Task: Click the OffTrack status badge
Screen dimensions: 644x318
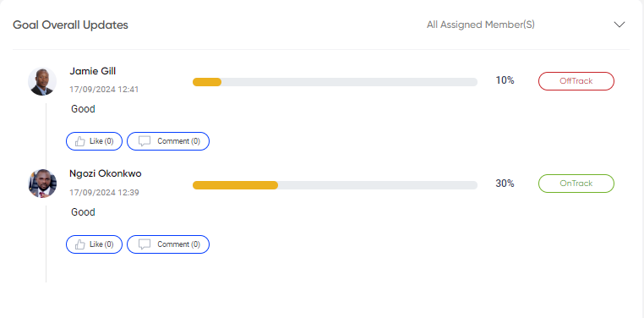Action: (x=576, y=81)
